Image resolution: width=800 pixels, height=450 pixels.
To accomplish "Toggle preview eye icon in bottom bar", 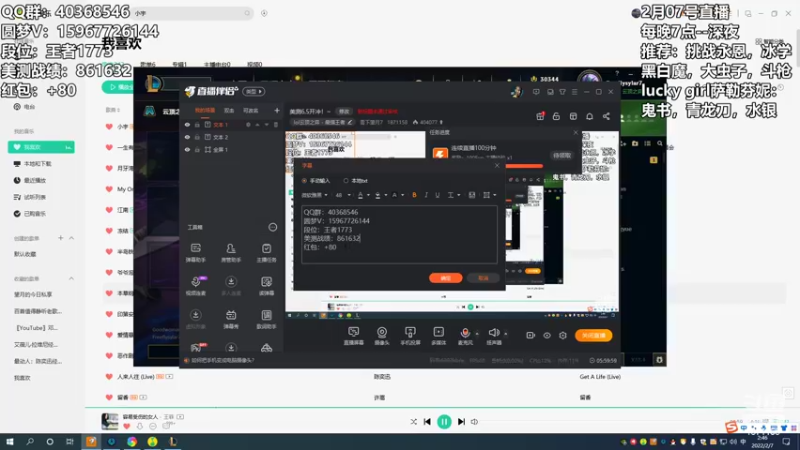I will tap(547, 335).
